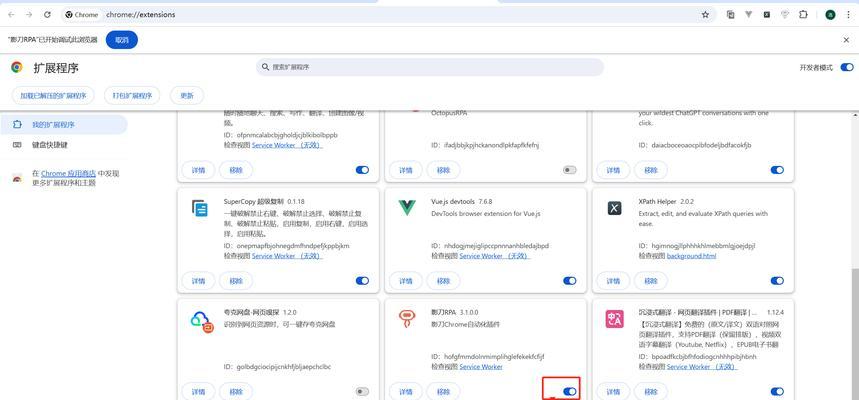
Task: Click 移除 for XPath Helper
Action: point(651,281)
